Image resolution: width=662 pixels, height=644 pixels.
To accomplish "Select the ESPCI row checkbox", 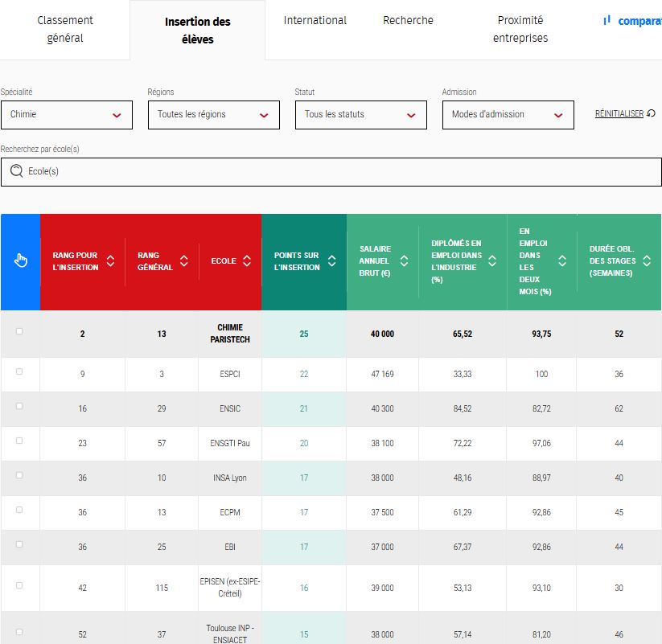I will (20, 371).
